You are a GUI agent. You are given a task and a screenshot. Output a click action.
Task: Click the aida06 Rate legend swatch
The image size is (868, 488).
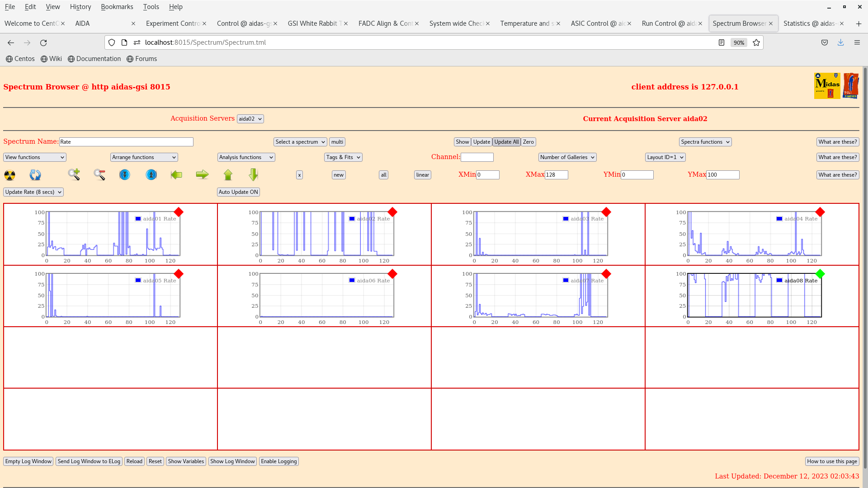352,280
